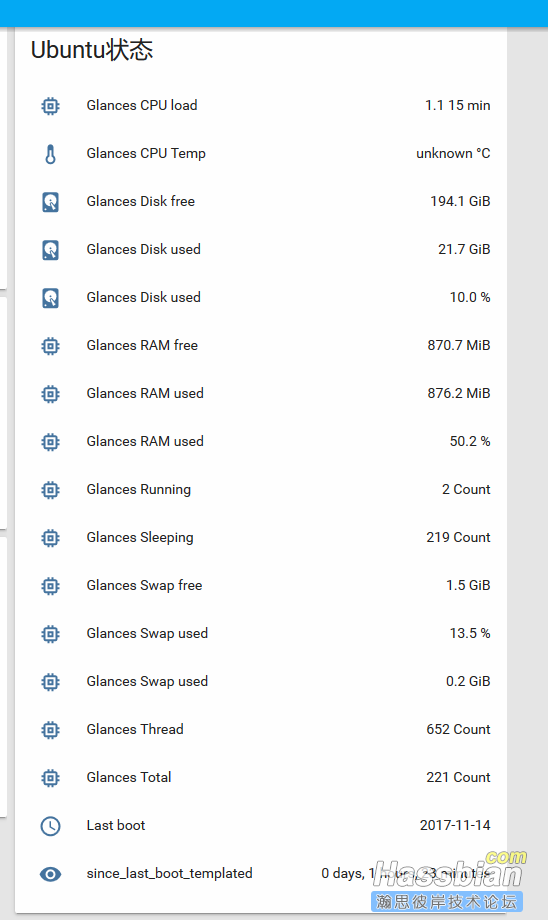The image size is (548, 920).
Task: Open the Glances Swap used 13.5 % entry
Action: point(261,634)
